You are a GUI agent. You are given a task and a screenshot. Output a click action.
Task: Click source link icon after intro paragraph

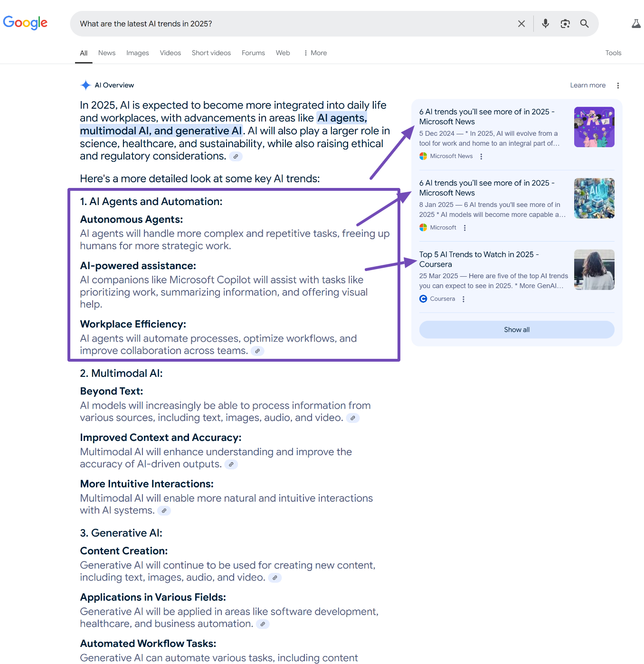tap(236, 157)
